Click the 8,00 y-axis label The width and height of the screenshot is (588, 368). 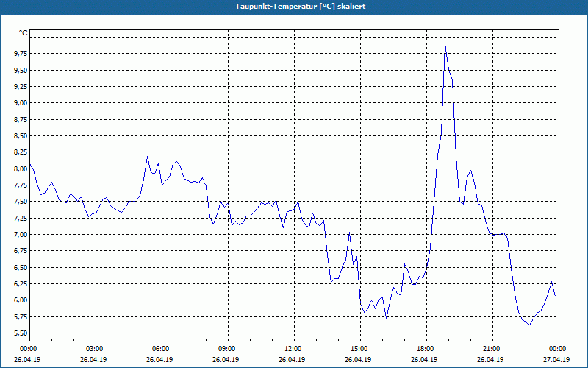pos(21,169)
